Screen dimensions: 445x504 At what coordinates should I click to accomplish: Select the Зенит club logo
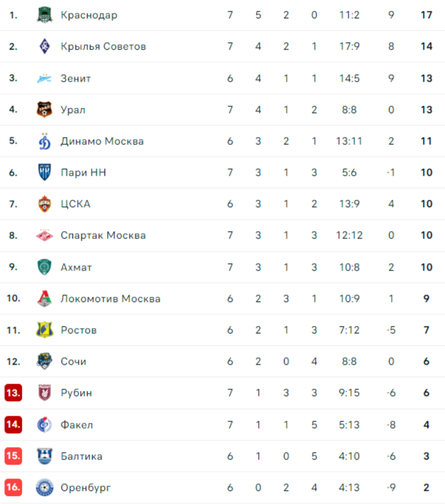pyautogui.click(x=44, y=78)
